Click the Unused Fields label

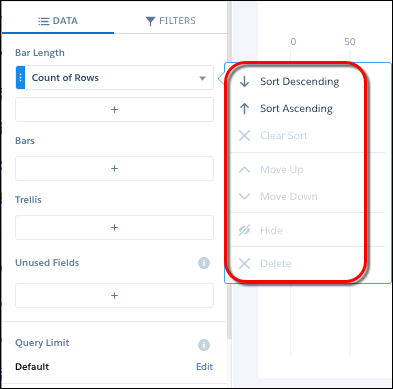(47, 263)
